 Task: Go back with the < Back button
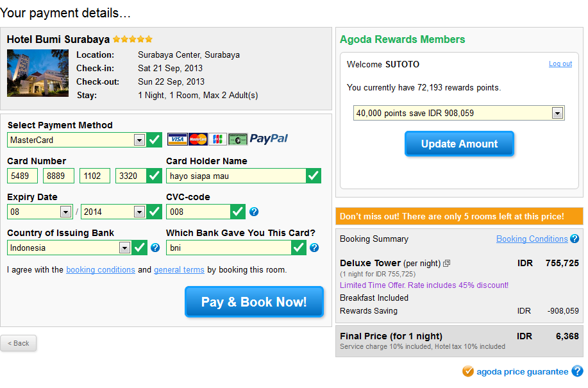tap(19, 343)
